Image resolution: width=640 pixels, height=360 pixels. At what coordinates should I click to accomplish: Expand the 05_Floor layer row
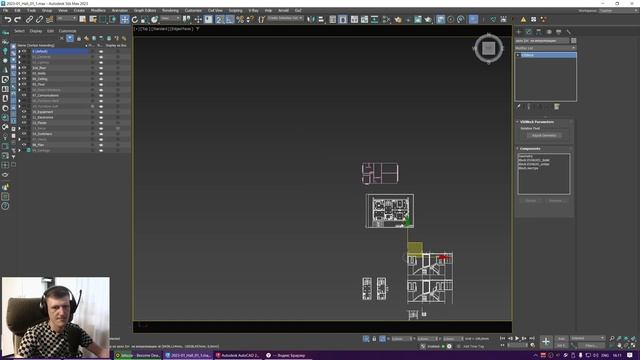19,84
